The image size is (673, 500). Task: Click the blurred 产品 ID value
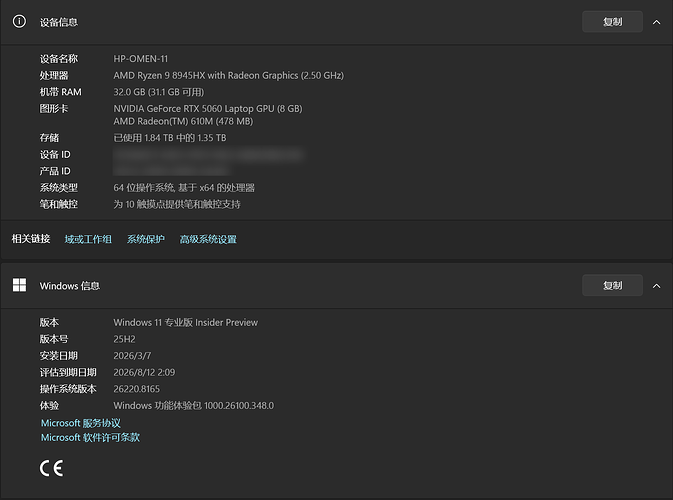(172, 171)
